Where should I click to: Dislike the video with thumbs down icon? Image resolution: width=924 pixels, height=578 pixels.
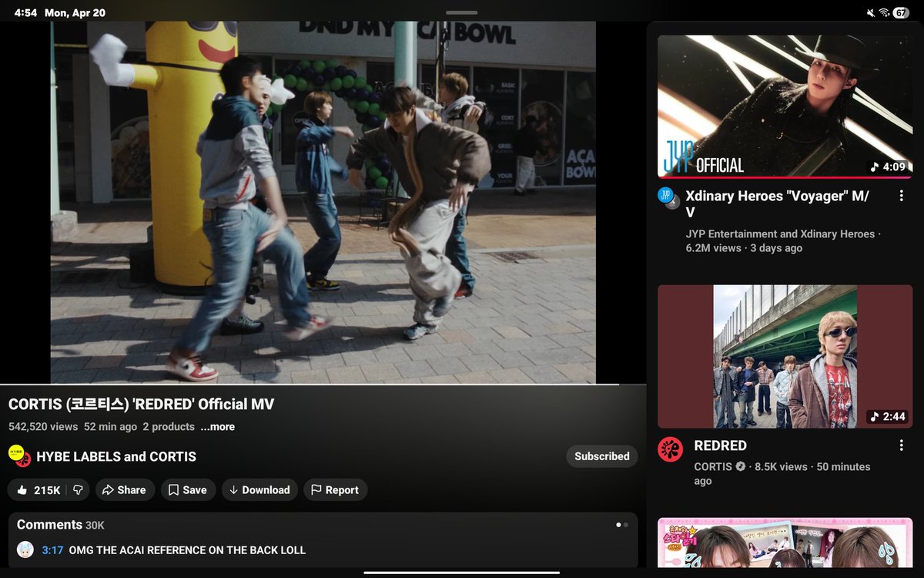coord(78,490)
